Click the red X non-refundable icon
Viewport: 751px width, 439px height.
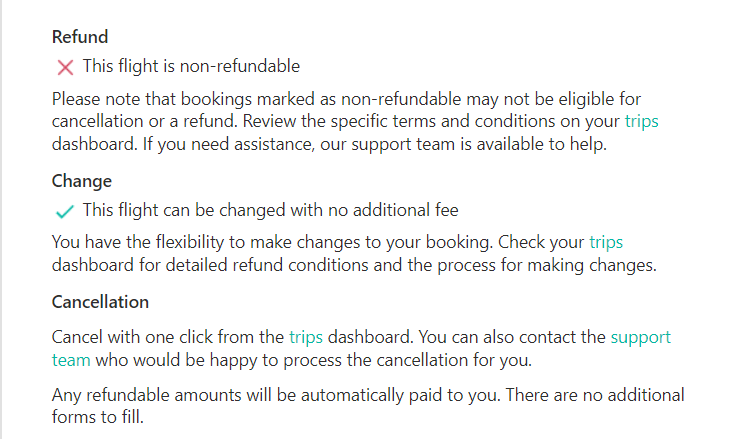(65, 68)
